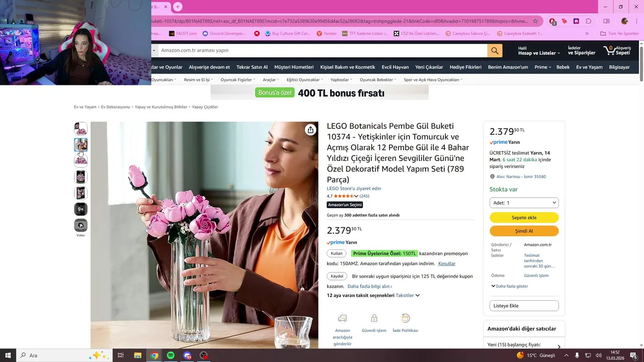Open the Chrome extensions puzzle icon
The height and width of the screenshot is (362, 644).
[x=589, y=21]
